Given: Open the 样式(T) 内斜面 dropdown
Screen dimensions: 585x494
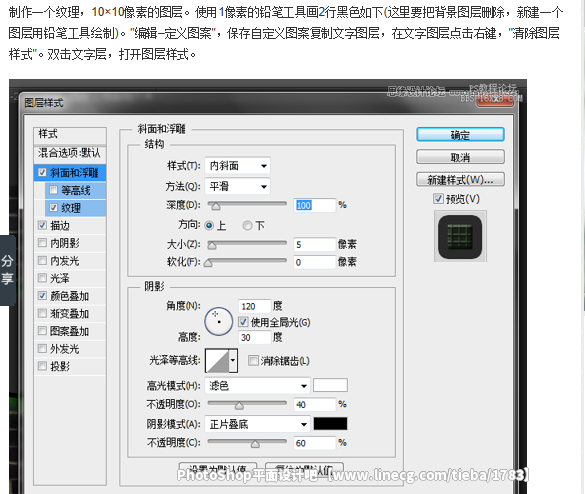Looking at the screenshot, I should click(x=237, y=166).
